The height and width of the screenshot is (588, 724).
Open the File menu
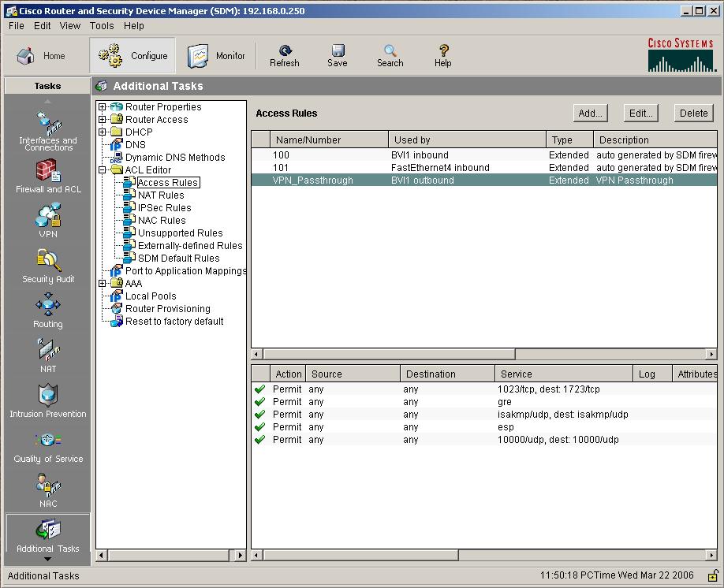(x=16, y=26)
